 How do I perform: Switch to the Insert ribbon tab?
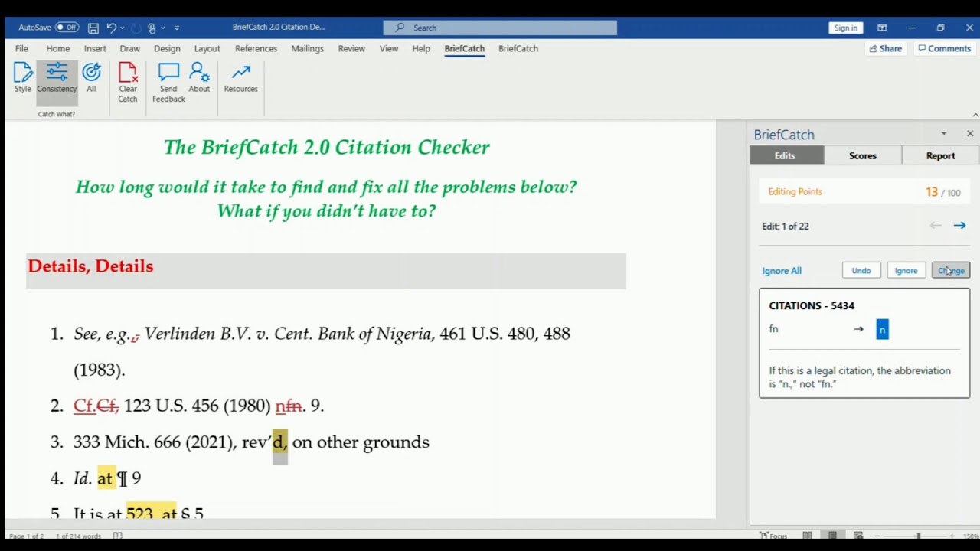tap(95, 48)
